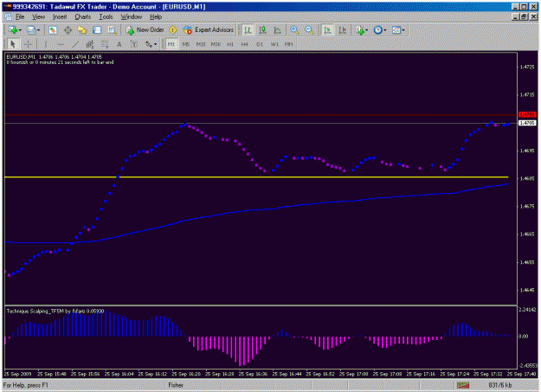Switch to the H4 timeframe
The height and width of the screenshot is (392, 541).
245,44
